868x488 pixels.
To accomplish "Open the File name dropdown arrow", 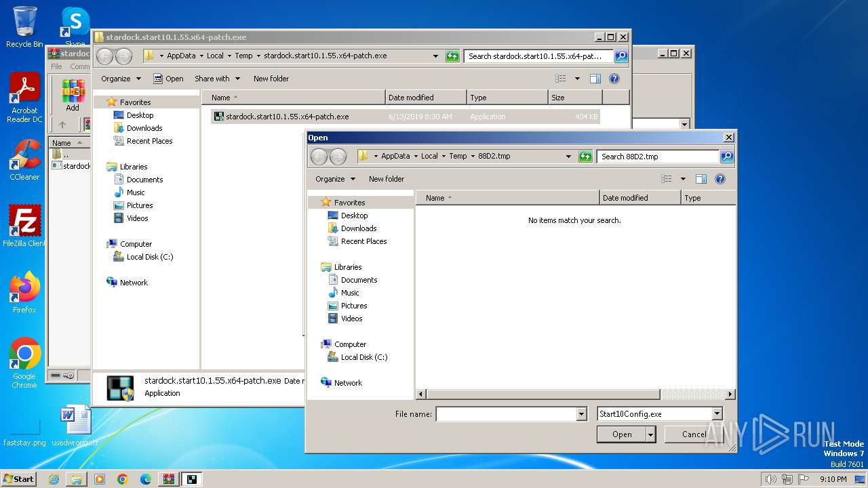I will 581,414.
